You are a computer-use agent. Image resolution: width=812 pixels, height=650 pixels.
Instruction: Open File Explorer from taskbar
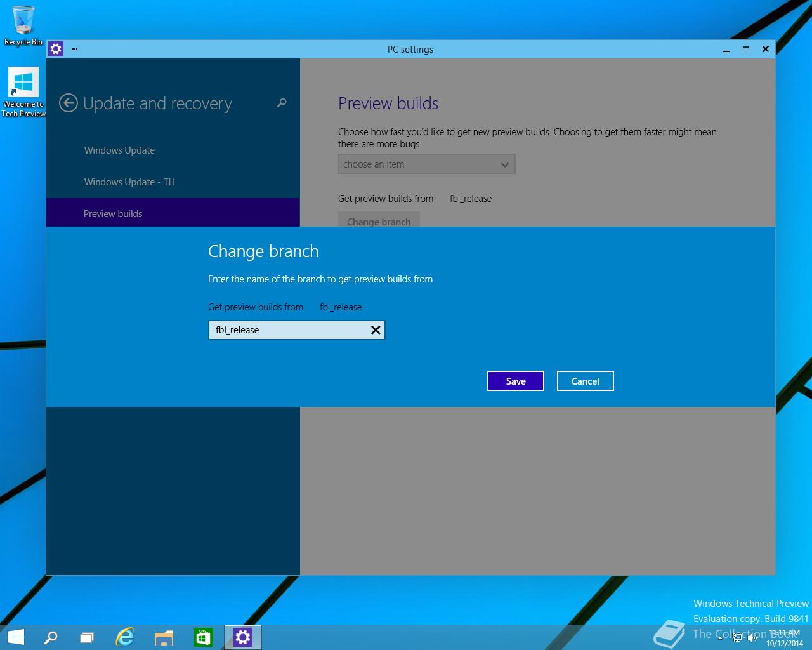pos(164,637)
